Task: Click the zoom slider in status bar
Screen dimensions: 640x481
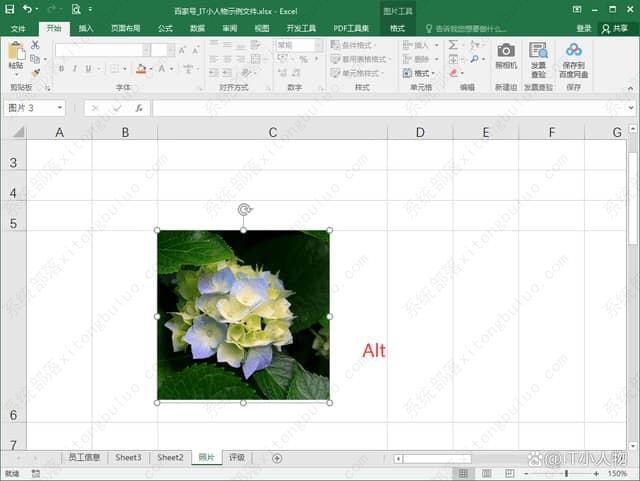Action: click(566, 473)
